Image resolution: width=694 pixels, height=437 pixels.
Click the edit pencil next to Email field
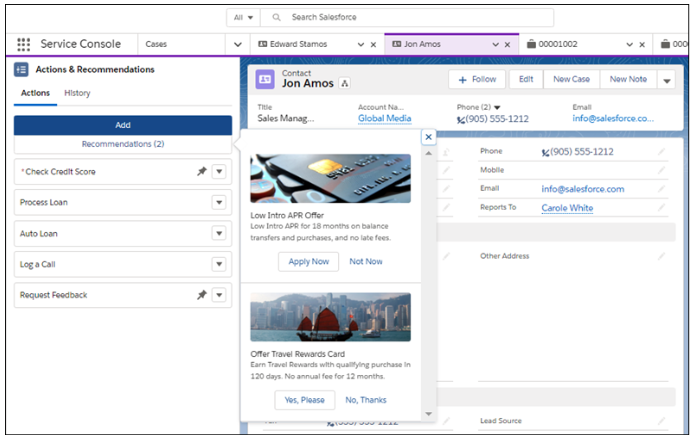(x=661, y=189)
